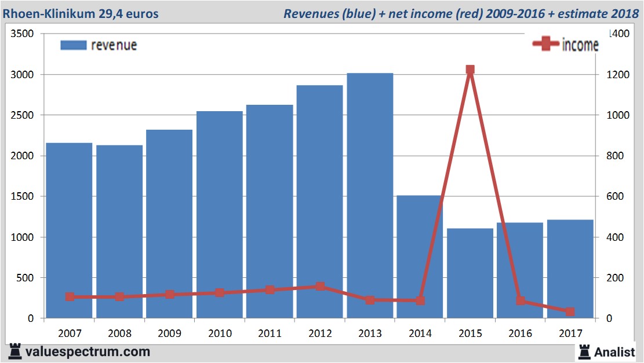This screenshot has height=363, width=644.
Task: Click the x-axis label 2013
Action: coord(370,333)
